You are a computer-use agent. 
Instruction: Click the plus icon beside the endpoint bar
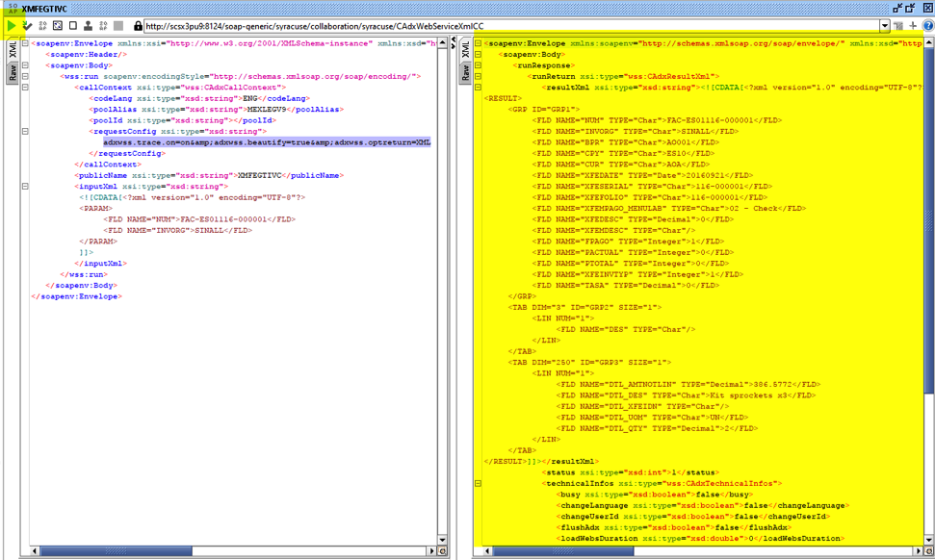pyautogui.click(x=913, y=26)
